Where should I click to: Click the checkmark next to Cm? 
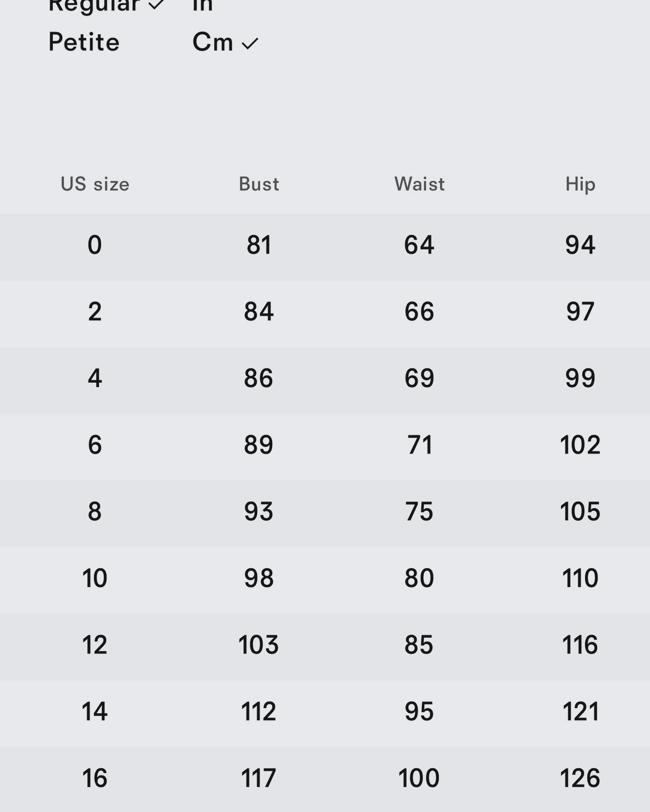pyautogui.click(x=250, y=43)
